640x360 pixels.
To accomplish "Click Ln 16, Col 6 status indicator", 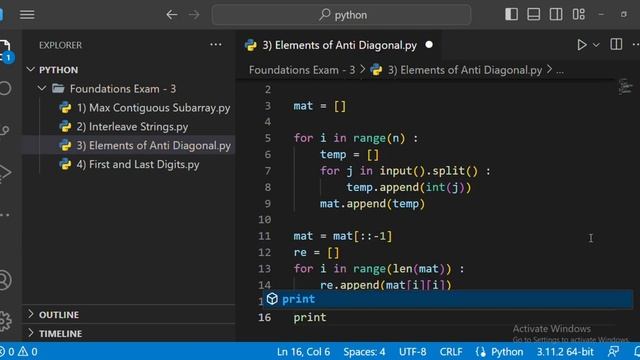I will [x=303, y=352].
